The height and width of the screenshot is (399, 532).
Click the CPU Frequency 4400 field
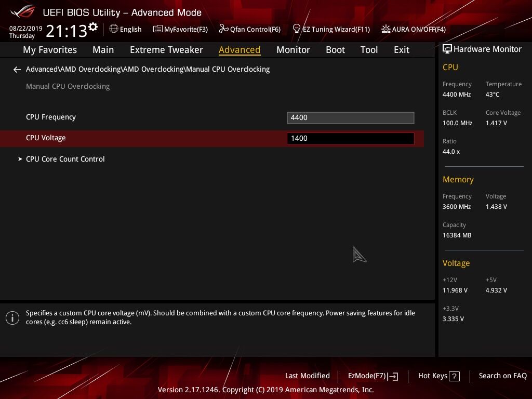point(351,118)
